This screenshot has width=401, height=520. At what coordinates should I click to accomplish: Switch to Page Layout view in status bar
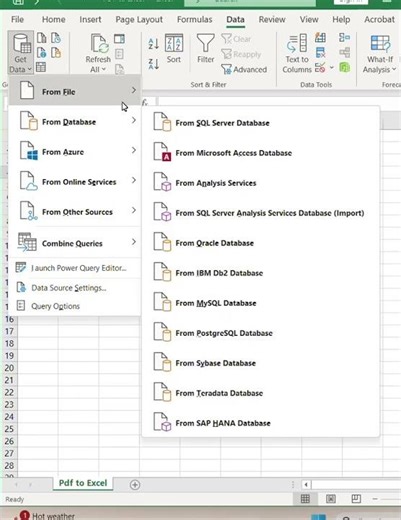click(x=331, y=499)
